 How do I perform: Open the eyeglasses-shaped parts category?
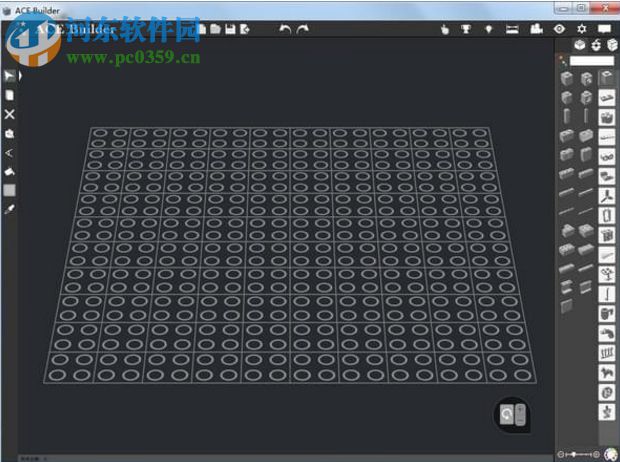coord(607,157)
